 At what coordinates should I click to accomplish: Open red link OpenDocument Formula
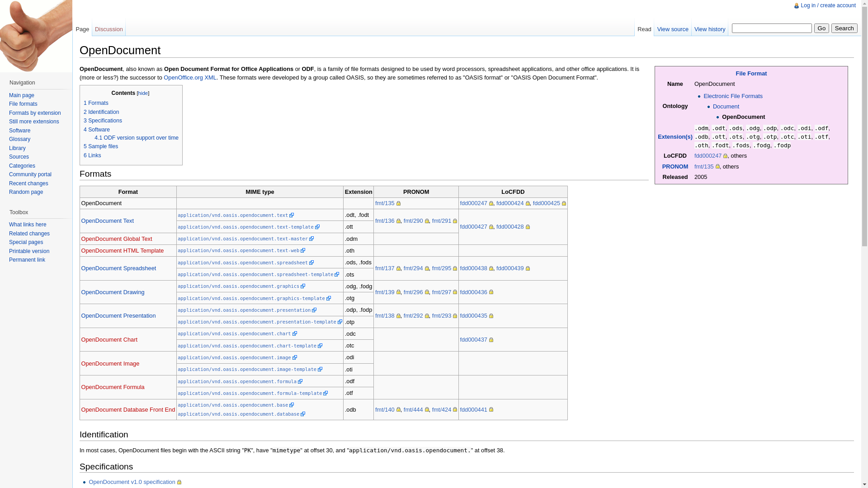click(113, 387)
